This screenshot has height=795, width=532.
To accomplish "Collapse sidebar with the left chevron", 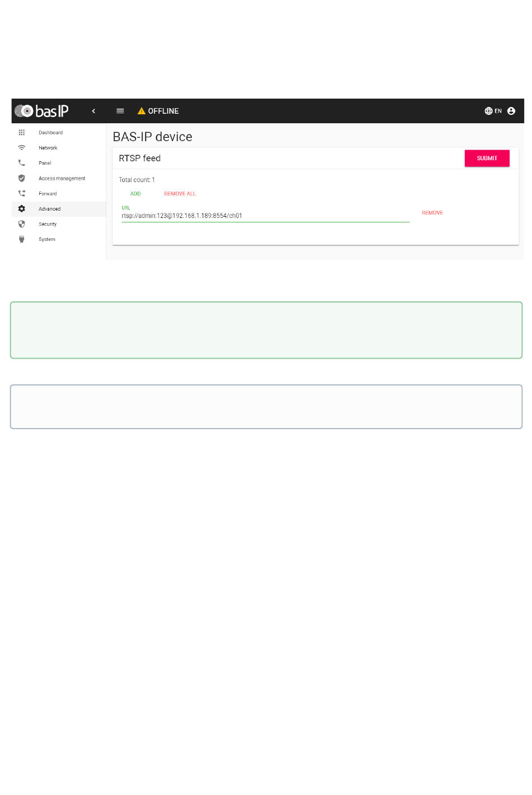I will [x=94, y=111].
